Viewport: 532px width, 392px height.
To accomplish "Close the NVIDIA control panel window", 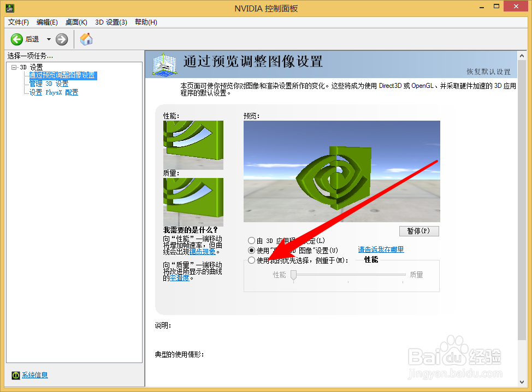I will coord(516,7).
